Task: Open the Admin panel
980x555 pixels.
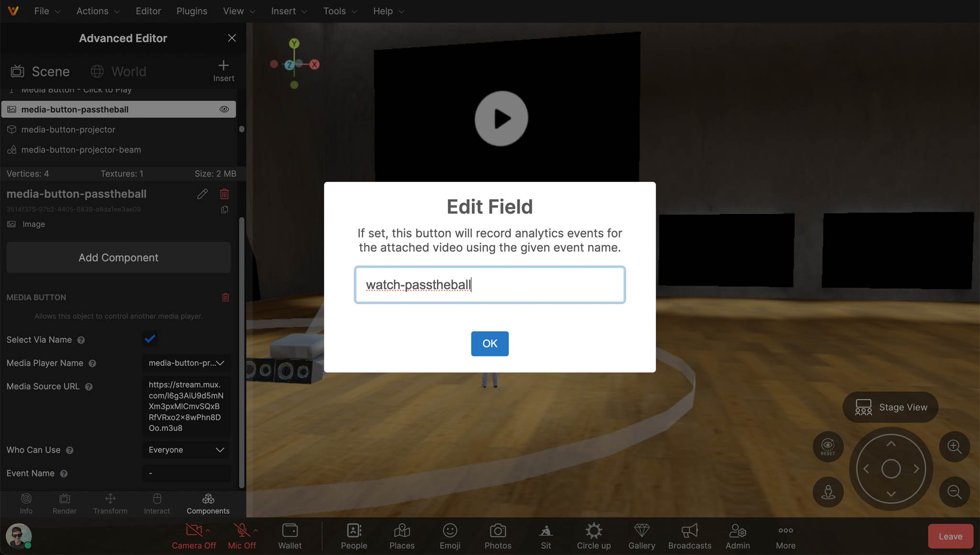Action: click(737, 536)
